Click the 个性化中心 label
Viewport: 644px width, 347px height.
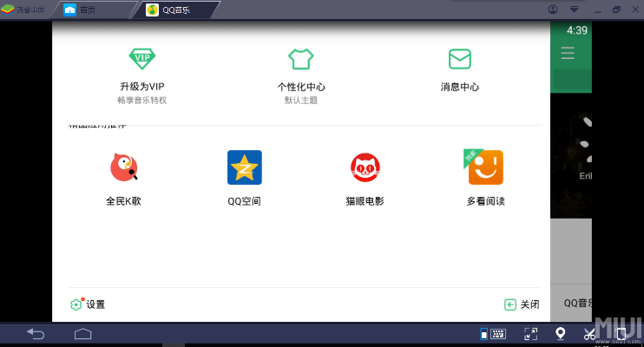click(x=301, y=87)
